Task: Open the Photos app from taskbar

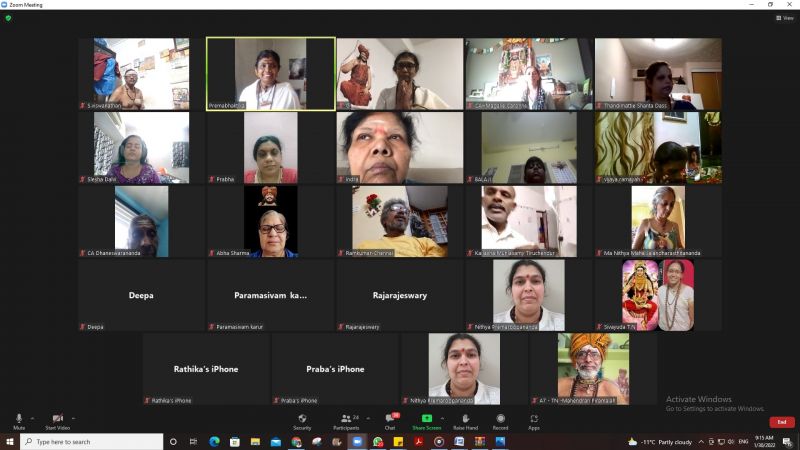Action: pos(500,442)
